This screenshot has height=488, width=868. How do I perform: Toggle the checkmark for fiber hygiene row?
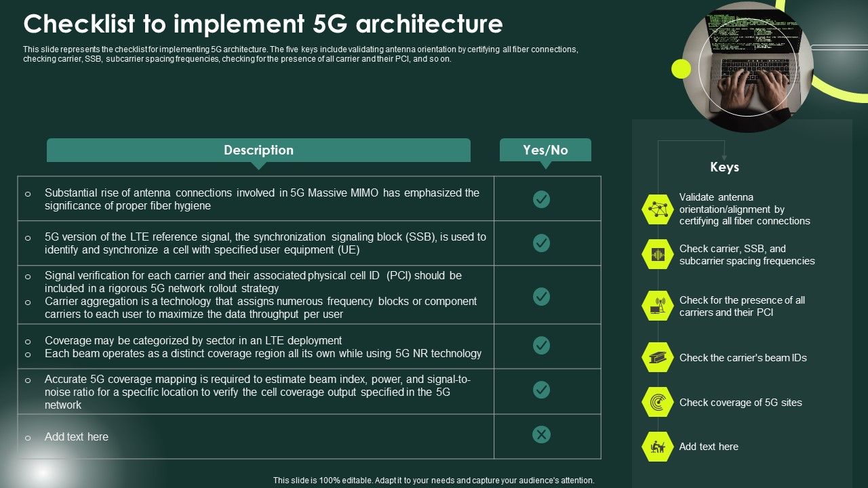pyautogui.click(x=540, y=198)
